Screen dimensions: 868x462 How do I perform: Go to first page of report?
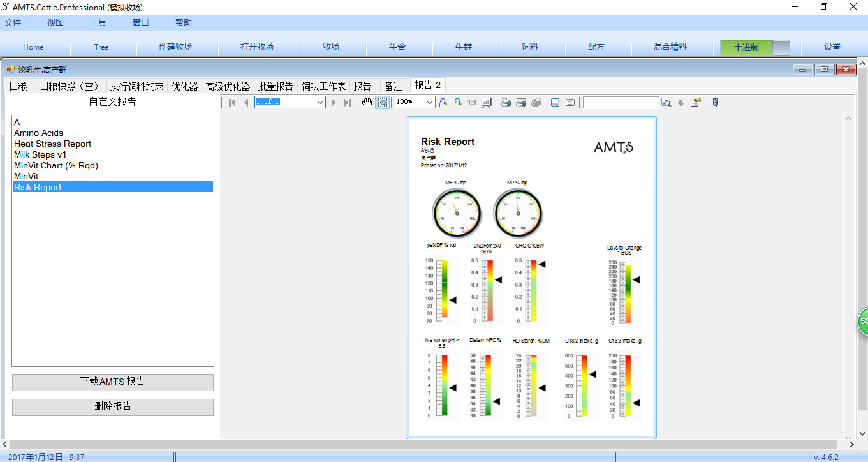(232, 102)
